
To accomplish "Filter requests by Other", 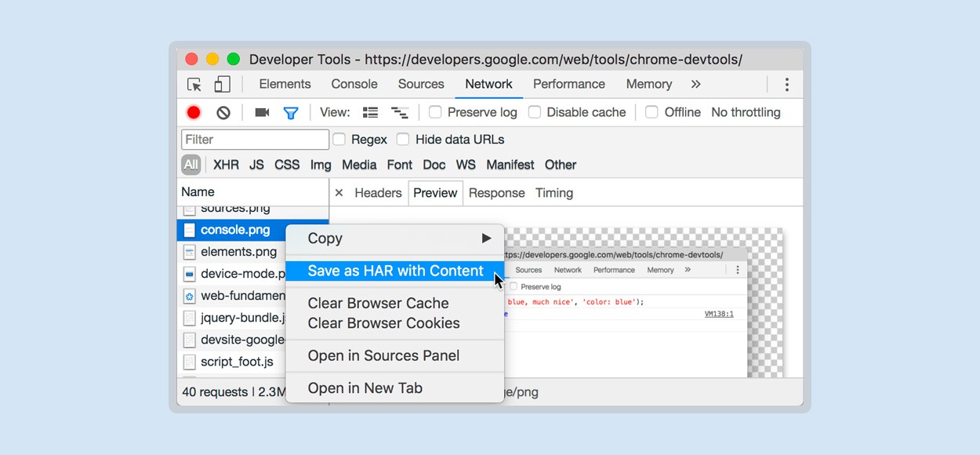I will coord(561,165).
